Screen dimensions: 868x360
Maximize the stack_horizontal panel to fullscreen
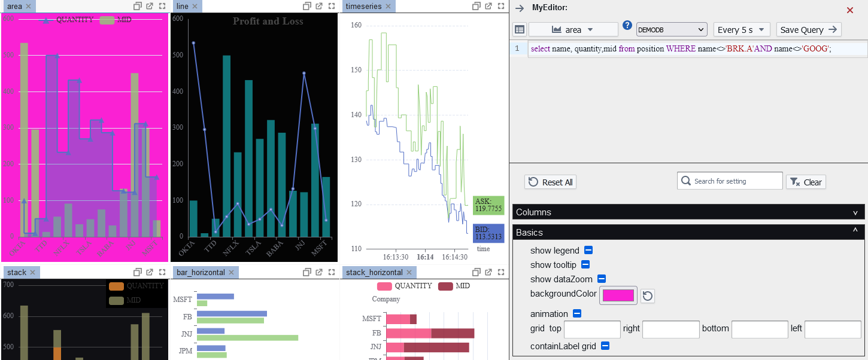[501, 272]
